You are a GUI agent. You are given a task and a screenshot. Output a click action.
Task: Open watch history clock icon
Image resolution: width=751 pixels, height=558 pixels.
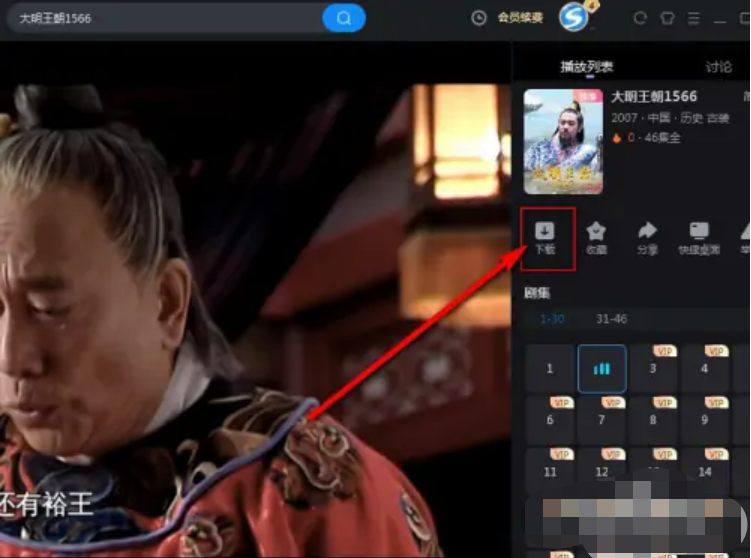[x=479, y=18]
